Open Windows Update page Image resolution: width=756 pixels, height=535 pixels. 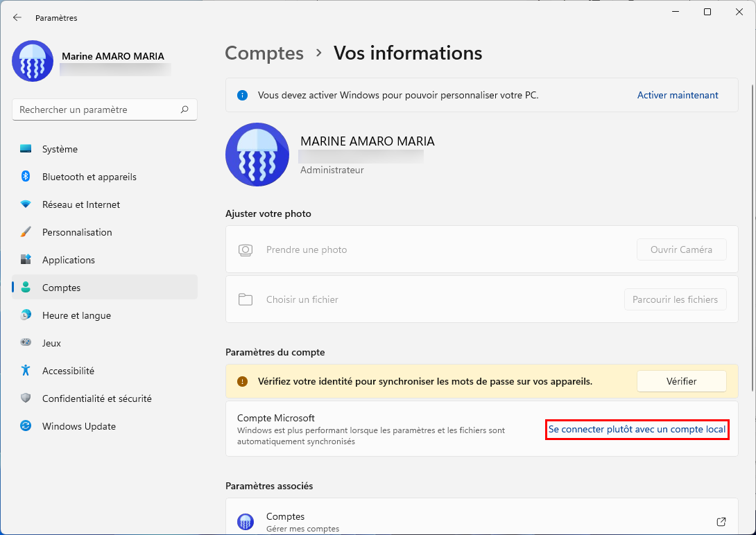(x=105, y=426)
